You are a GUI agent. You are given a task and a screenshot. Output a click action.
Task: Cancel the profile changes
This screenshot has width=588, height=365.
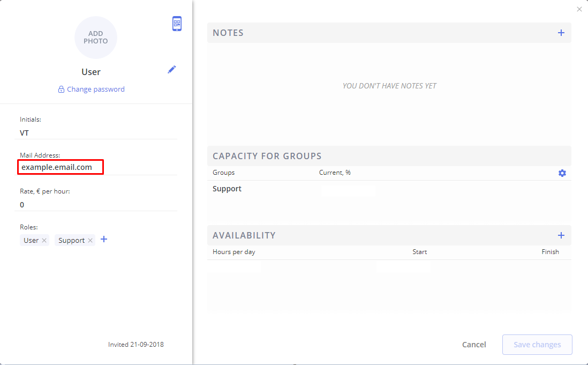coord(474,345)
